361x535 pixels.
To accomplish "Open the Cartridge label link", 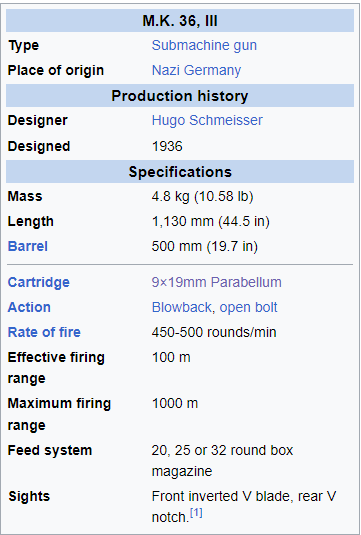I will tap(39, 283).
